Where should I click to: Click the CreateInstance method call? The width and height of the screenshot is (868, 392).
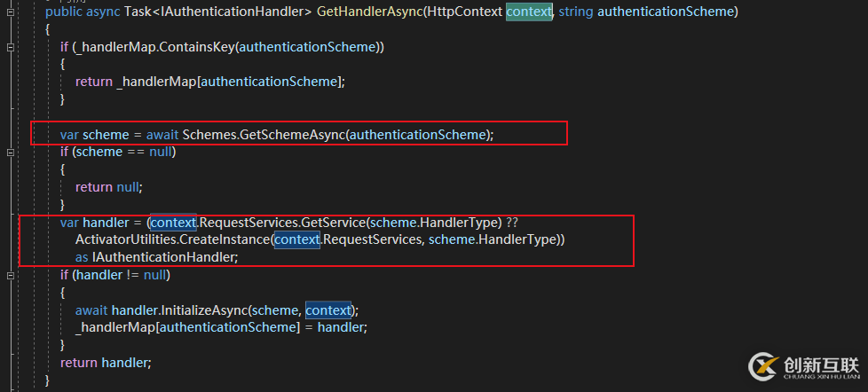[224, 239]
